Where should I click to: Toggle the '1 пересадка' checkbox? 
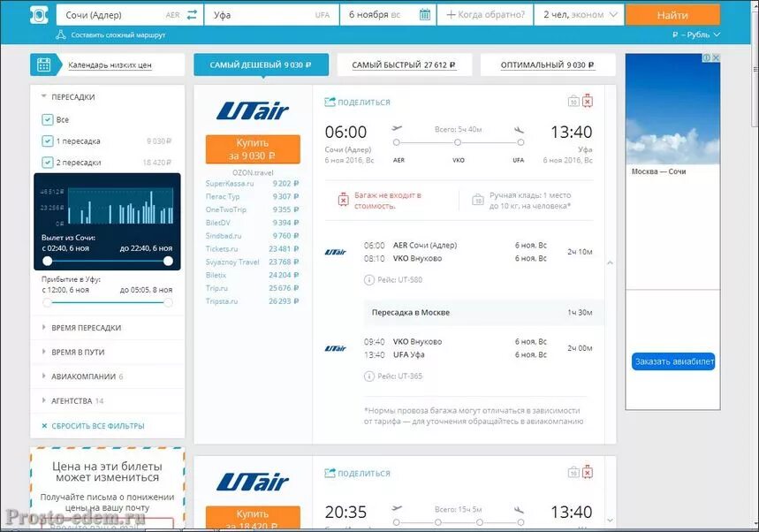[48, 141]
